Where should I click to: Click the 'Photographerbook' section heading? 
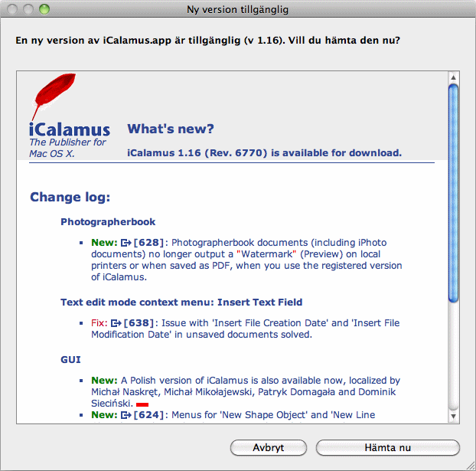(x=108, y=222)
